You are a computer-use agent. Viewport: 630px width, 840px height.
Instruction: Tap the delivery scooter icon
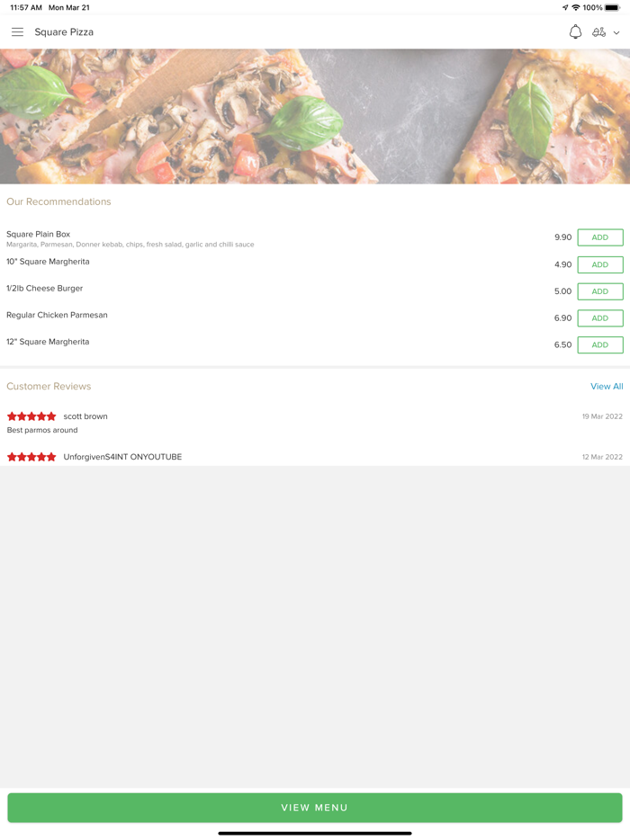pyautogui.click(x=598, y=32)
